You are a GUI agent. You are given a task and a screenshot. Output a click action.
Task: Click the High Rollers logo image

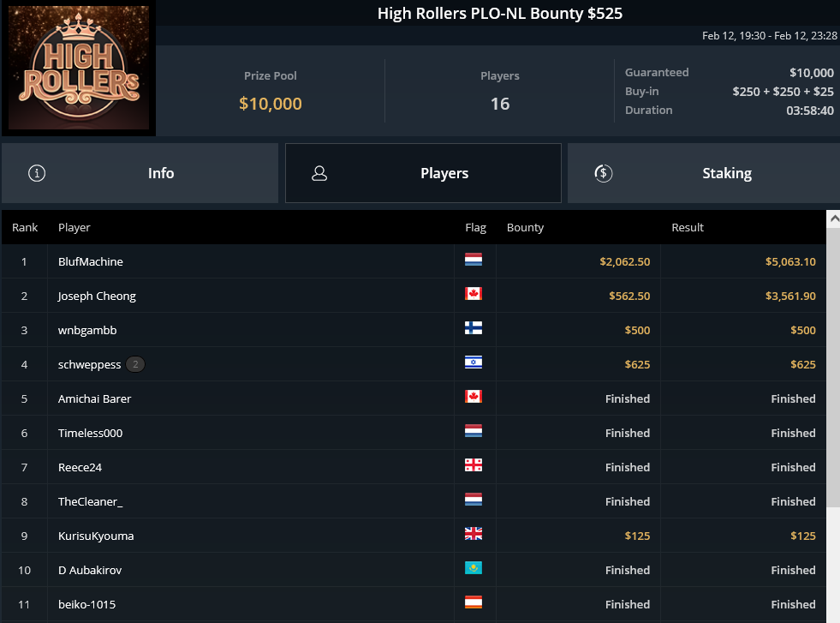(79, 68)
